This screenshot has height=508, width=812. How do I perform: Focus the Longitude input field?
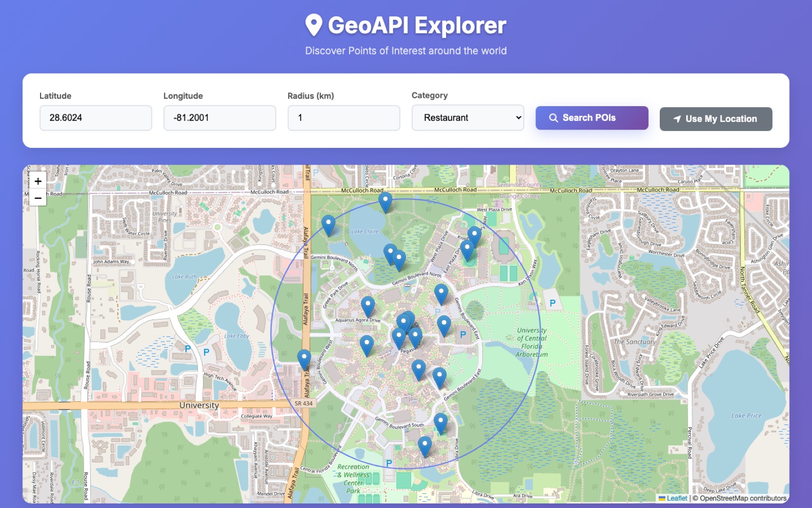click(x=220, y=118)
